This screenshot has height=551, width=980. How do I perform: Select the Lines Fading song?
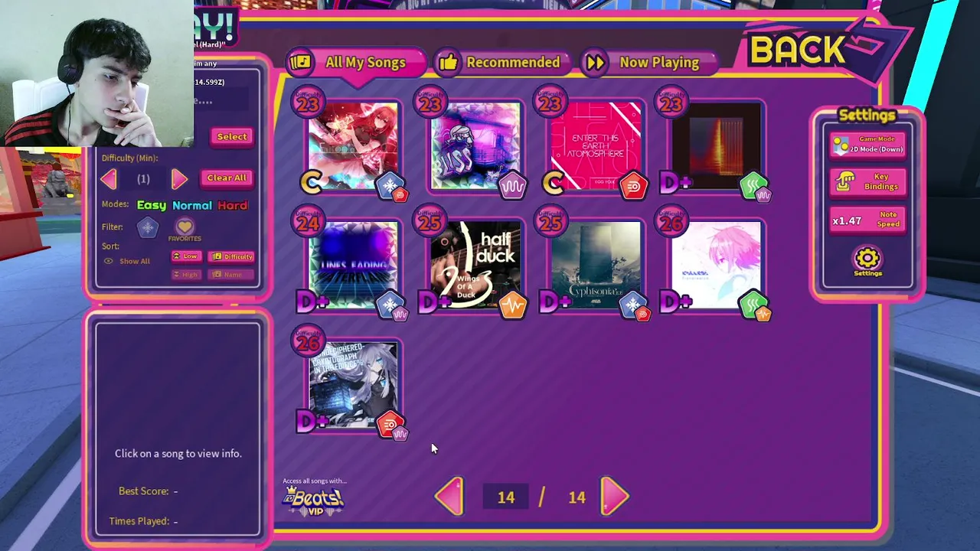tap(353, 265)
